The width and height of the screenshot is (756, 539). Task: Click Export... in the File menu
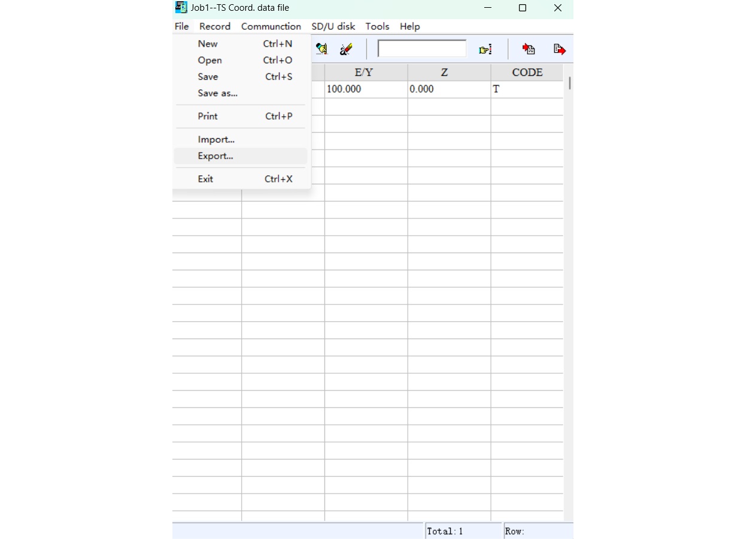(215, 156)
